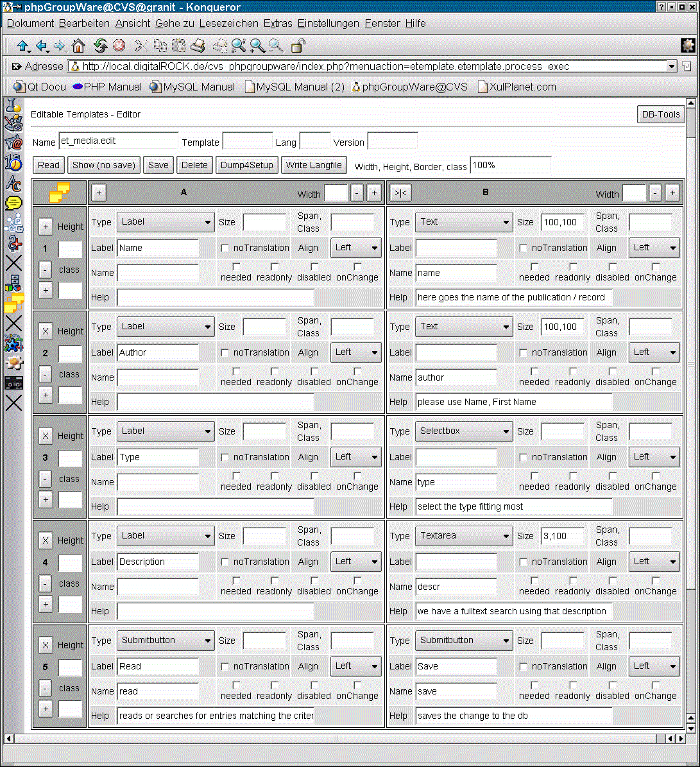The width and height of the screenshot is (700, 767).
Task: Click the Back arrow in the toolbar
Action: point(42,46)
